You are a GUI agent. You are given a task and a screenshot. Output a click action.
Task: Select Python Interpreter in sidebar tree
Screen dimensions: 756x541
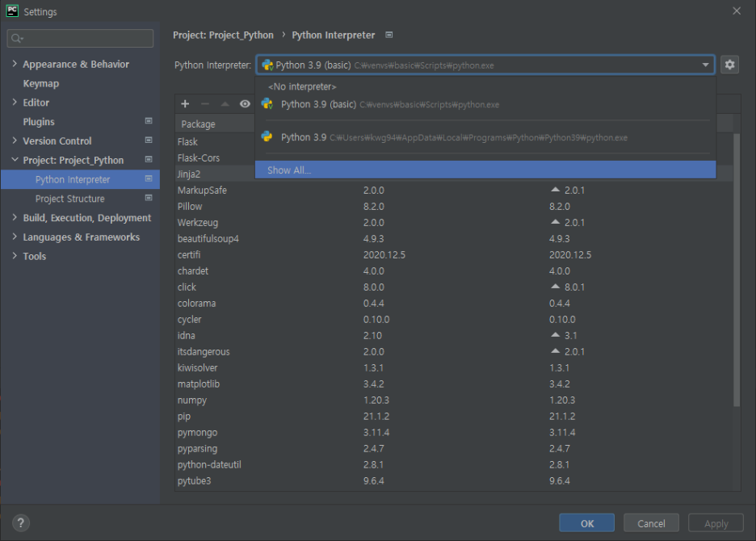pos(81,179)
